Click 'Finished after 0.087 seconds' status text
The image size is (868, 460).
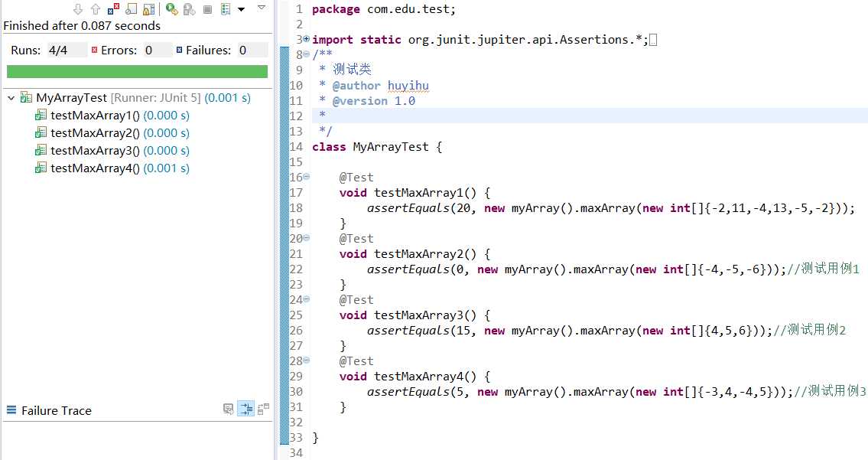click(x=82, y=25)
